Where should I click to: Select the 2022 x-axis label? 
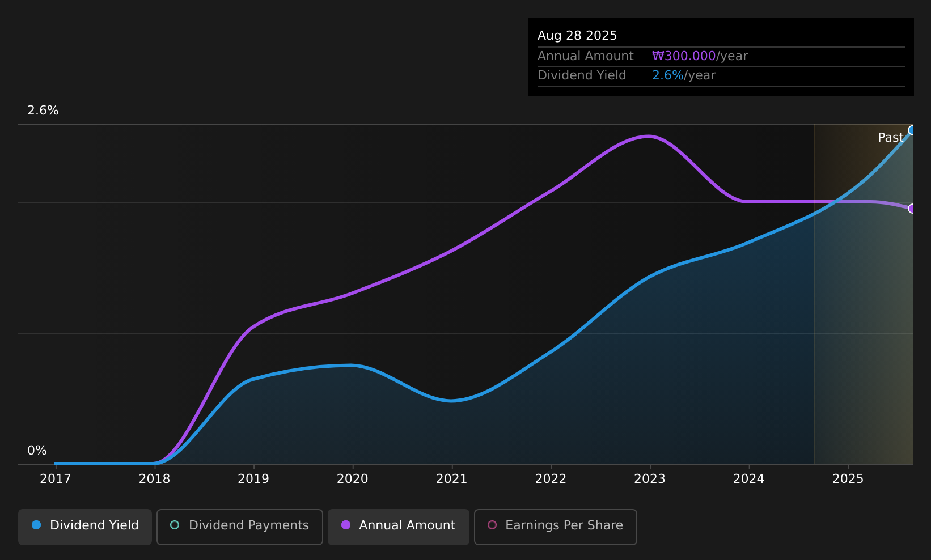[551, 479]
